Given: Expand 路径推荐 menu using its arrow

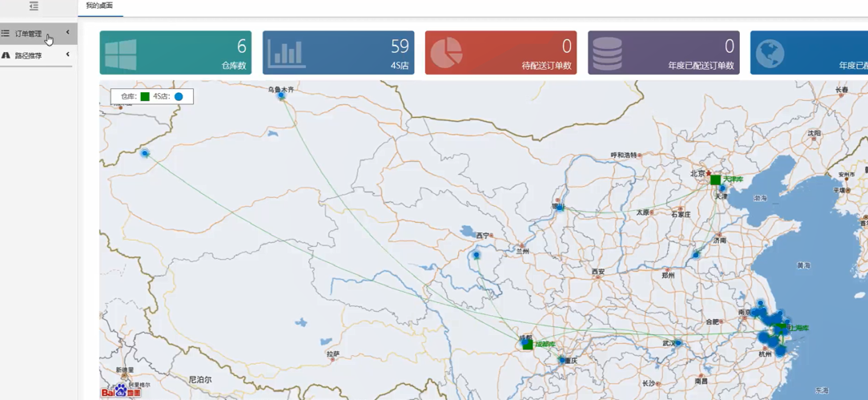Looking at the screenshot, I should (67, 55).
